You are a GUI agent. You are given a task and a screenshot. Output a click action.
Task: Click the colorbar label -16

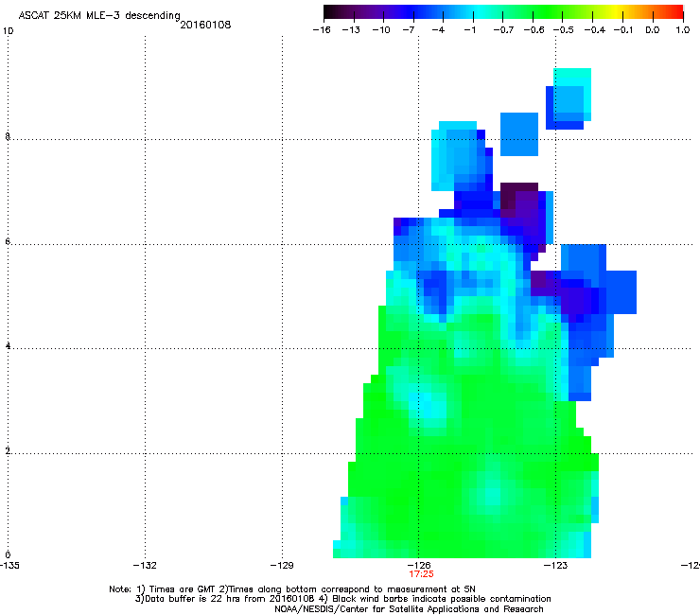322,30
